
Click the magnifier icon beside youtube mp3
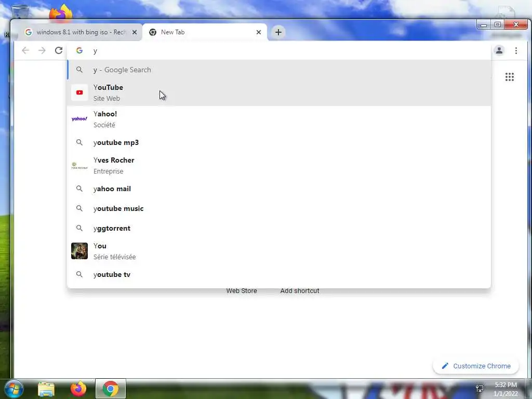click(79, 142)
